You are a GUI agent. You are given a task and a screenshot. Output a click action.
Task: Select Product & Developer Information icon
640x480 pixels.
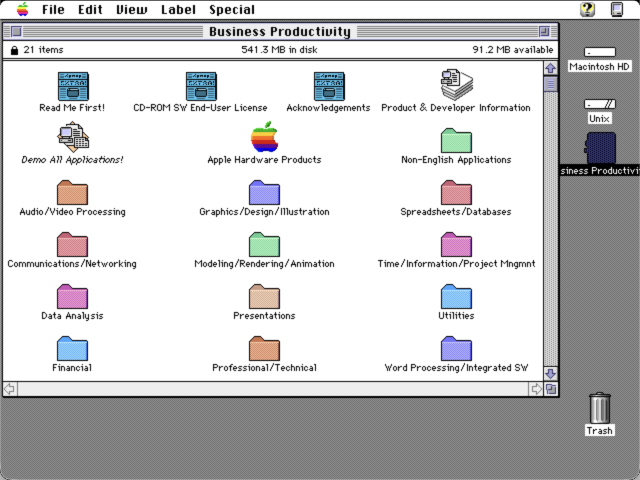click(x=456, y=85)
